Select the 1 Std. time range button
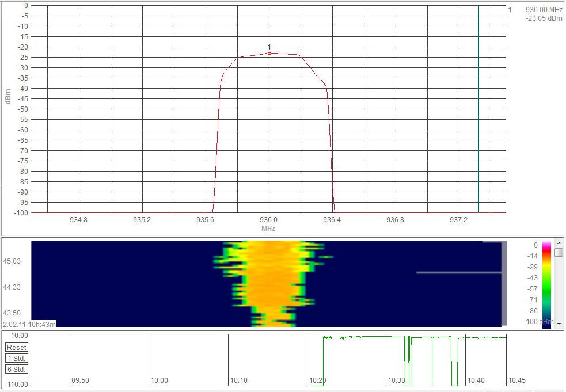The image size is (566, 392). [17, 359]
